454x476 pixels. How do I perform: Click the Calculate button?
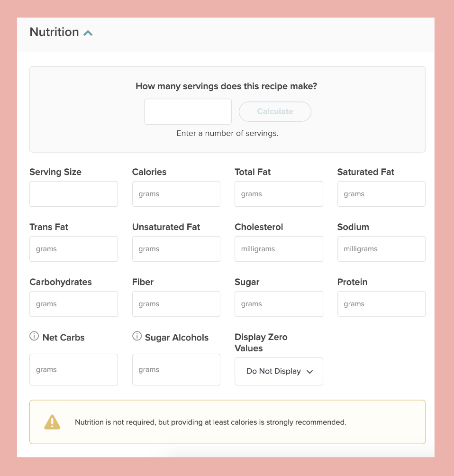point(275,112)
